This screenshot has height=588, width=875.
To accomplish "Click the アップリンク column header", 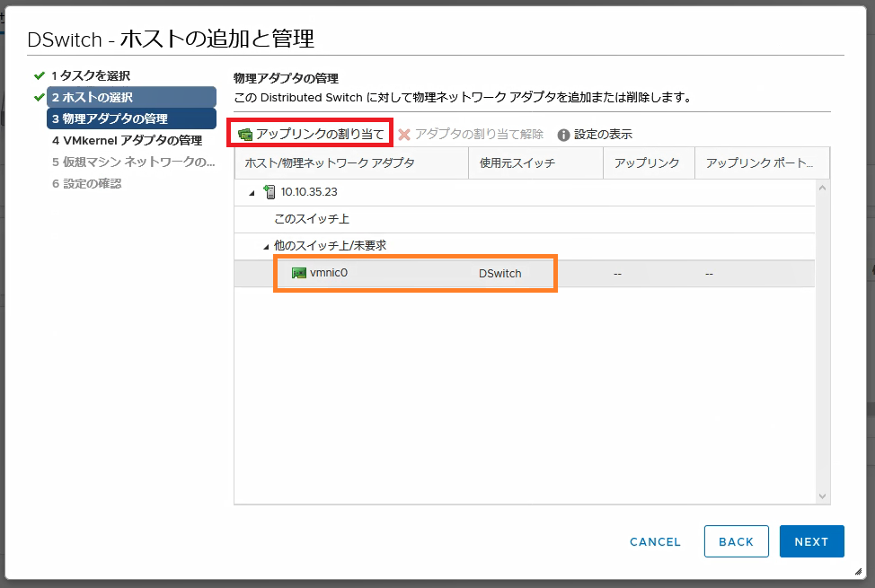I will 649,162.
